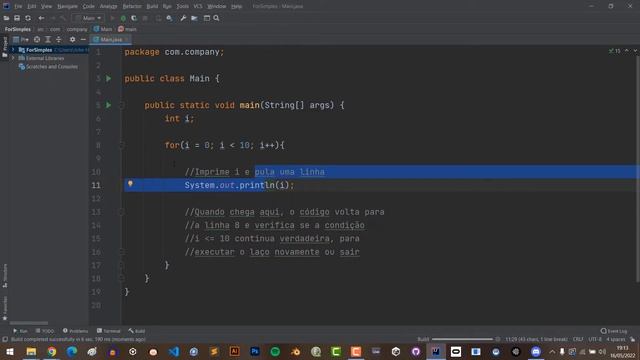Click the IntelliJ IDEA taskbar icon
Viewport: 640px width, 360px height.
point(436,351)
